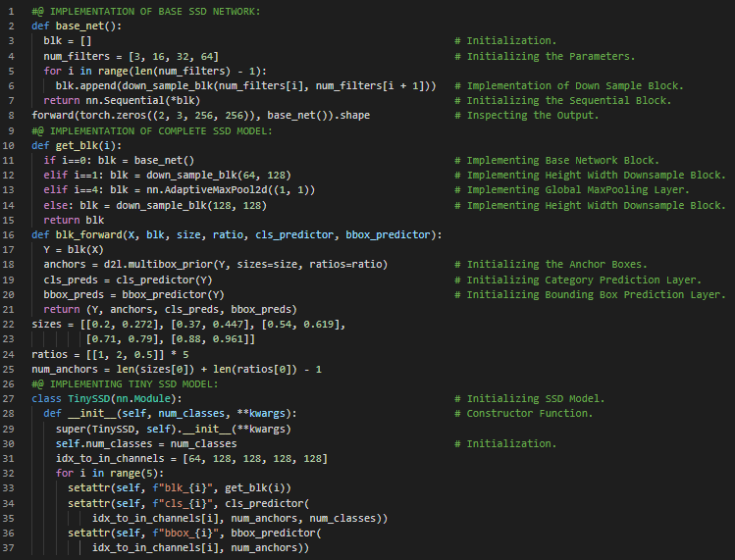Viewport: 735px width, 560px height.
Task: Select line number 10 in the gutter
Action: click(12, 130)
